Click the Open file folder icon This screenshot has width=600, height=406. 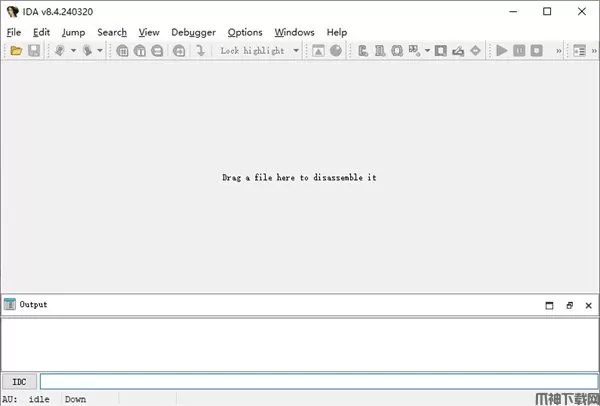[16, 51]
